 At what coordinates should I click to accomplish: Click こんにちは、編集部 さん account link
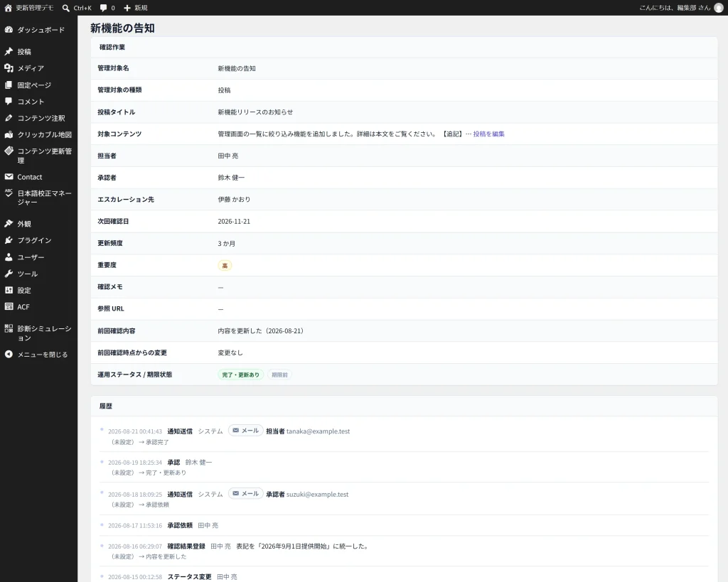[x=675, y=8]
